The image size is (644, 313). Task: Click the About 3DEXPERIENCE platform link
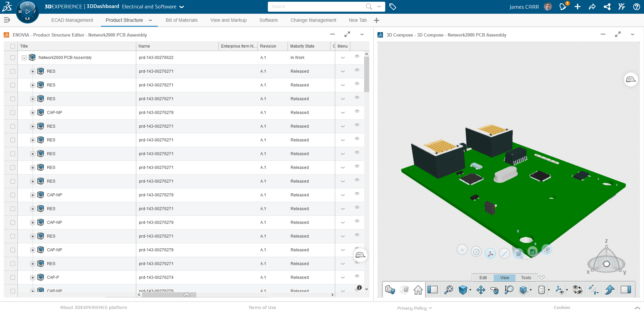(x=94, y=308)
